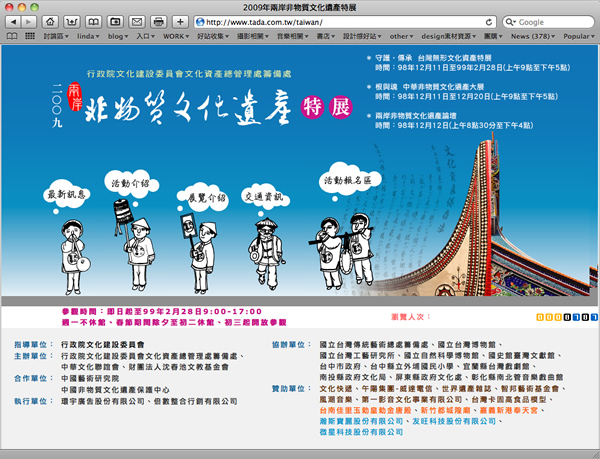Click the 2009 非物質文化遺產 calligraphy title

(188, 107)
